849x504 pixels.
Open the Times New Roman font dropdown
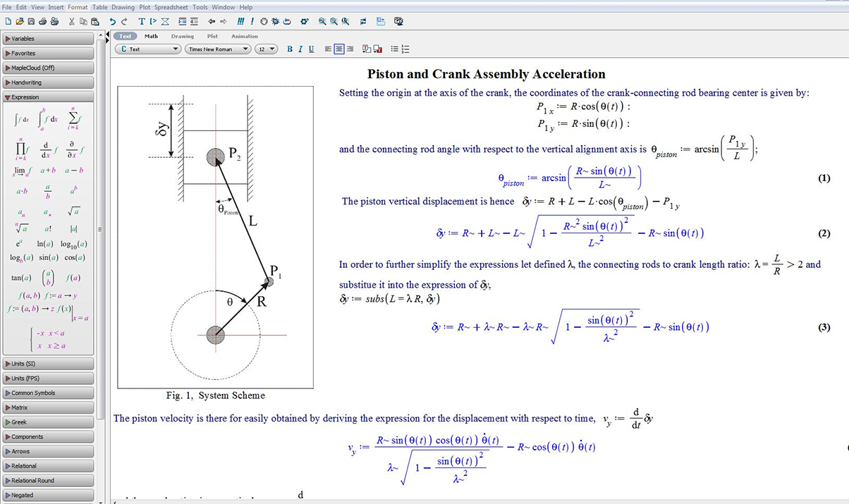coord(218,49)
